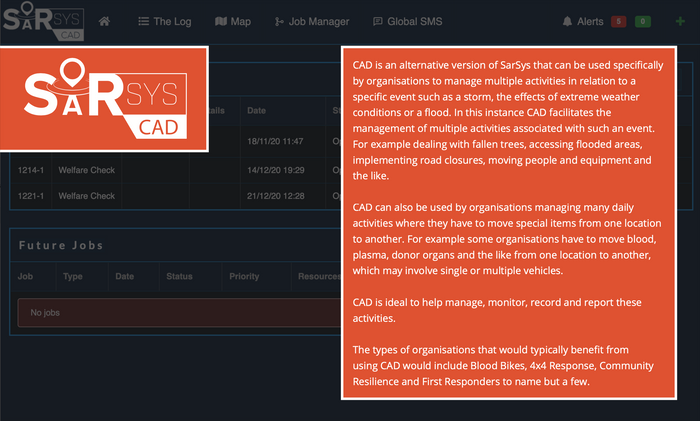Click the Resources column header
Viewport: 700px width, 421px height.
point(320,276)
